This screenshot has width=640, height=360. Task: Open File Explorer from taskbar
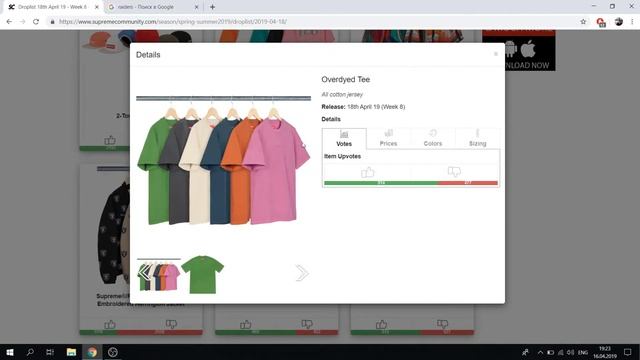point(71,352)
